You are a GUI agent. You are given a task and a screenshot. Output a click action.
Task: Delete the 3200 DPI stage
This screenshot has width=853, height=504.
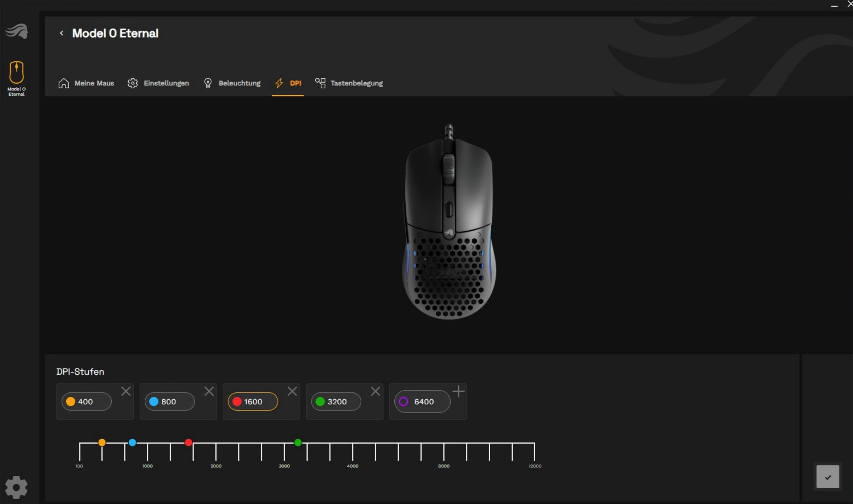tap(375, 391)
